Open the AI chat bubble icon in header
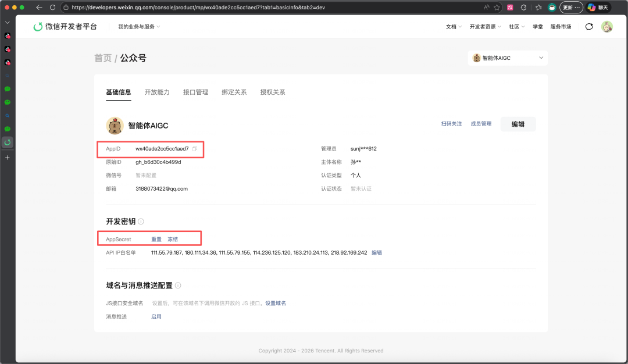The width and height of the screenshot is (628, 364). 589,26
